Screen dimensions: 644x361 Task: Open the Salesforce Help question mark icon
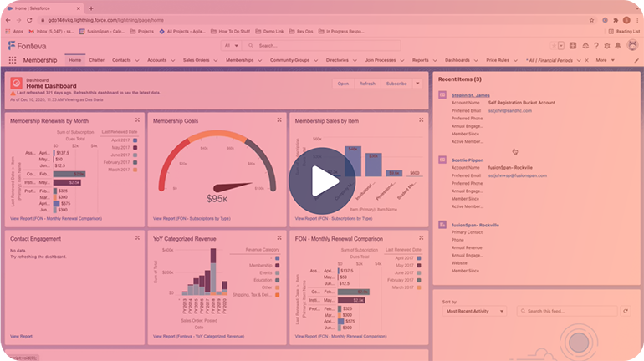click(596, 46)
